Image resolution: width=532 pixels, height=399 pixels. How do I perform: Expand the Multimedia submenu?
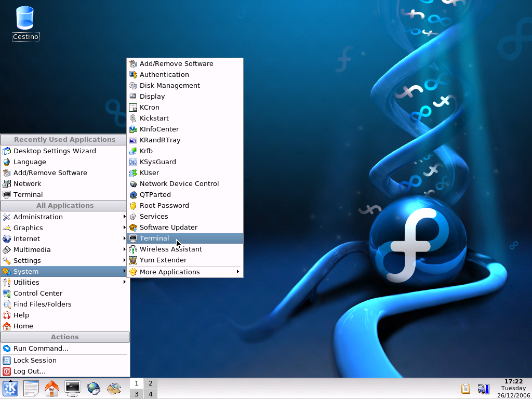tap(64, 250)
